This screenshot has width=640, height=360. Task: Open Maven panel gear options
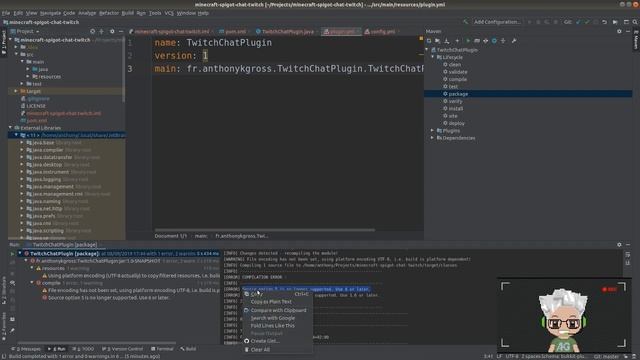(x=619, y=31)
